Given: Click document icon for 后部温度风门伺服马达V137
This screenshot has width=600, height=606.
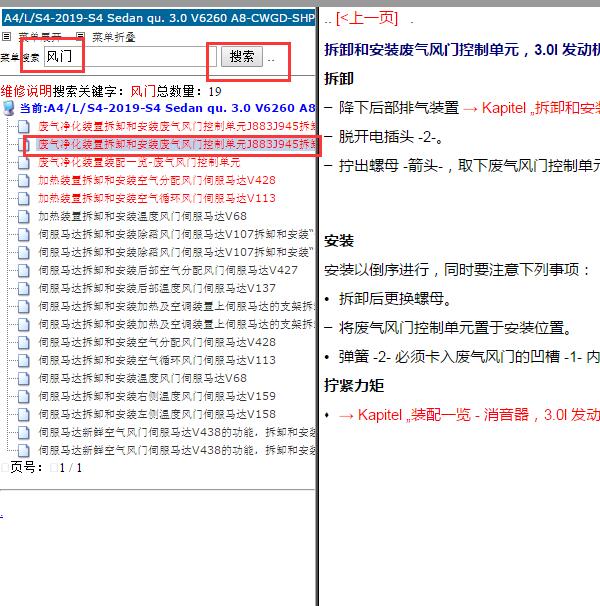Looking at the screenshot, I should (x=24, y=288).
